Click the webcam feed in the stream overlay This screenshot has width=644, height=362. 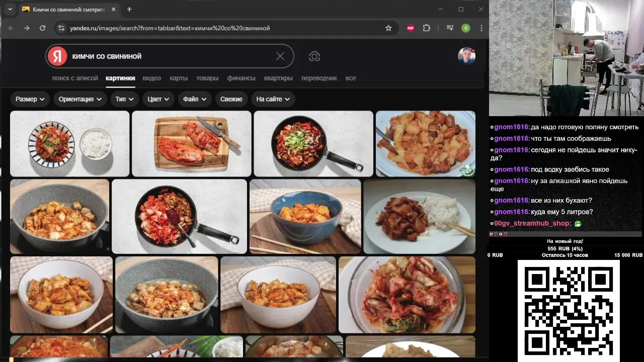[567, 58]
